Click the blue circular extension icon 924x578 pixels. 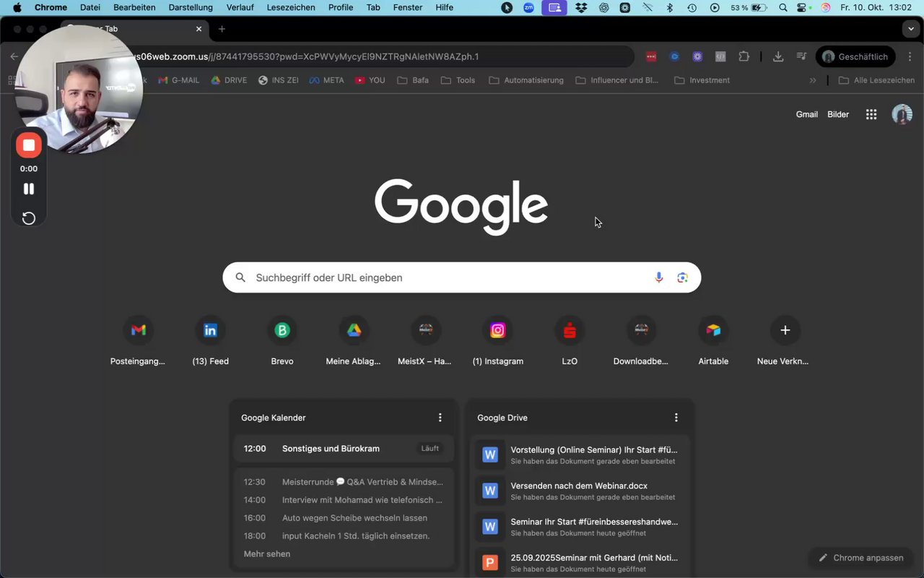tap(674, 56)
